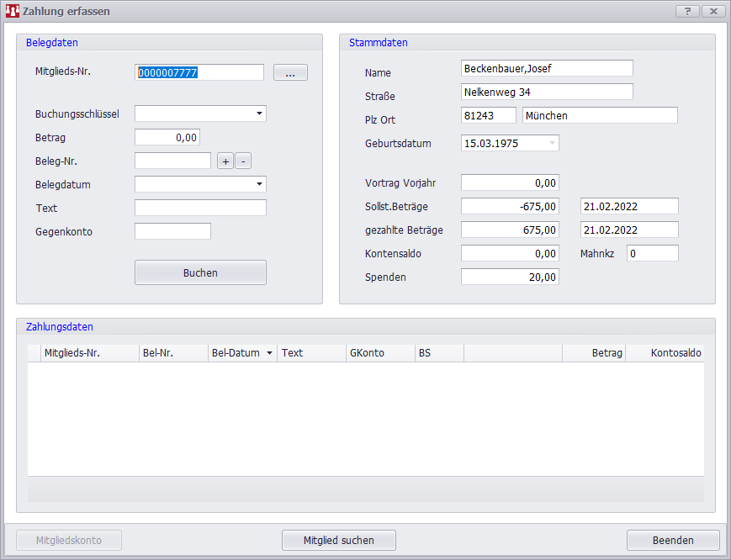Click the Name field showing Beckenbauer,Josef
This screenshot has width=731, height=560.
547,68
